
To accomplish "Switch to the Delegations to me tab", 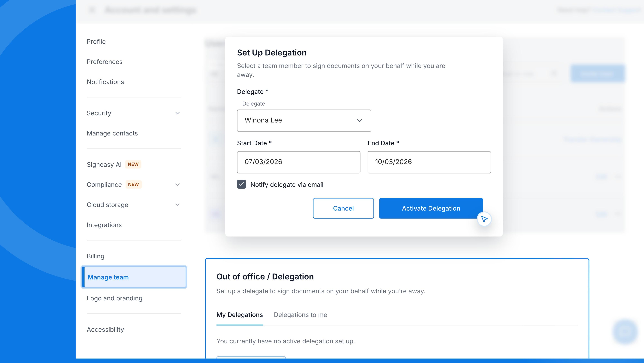I will tap(300, 315).
